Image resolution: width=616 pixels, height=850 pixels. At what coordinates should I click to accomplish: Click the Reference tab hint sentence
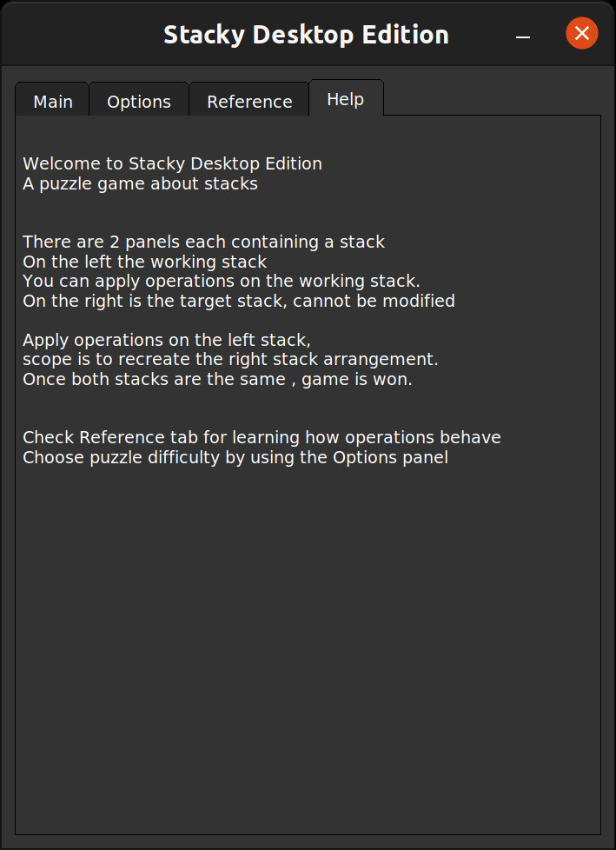[x=262, y=437]
